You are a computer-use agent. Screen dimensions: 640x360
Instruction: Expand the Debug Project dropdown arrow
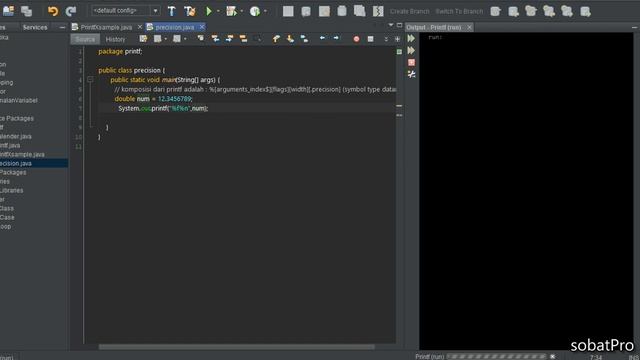coord(242,11)
